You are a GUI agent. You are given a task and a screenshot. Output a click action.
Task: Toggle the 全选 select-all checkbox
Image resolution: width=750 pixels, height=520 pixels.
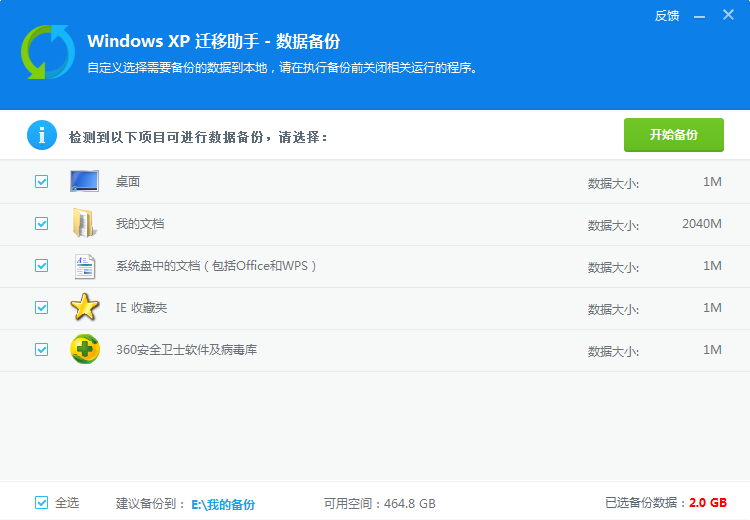tap(42, 502)
